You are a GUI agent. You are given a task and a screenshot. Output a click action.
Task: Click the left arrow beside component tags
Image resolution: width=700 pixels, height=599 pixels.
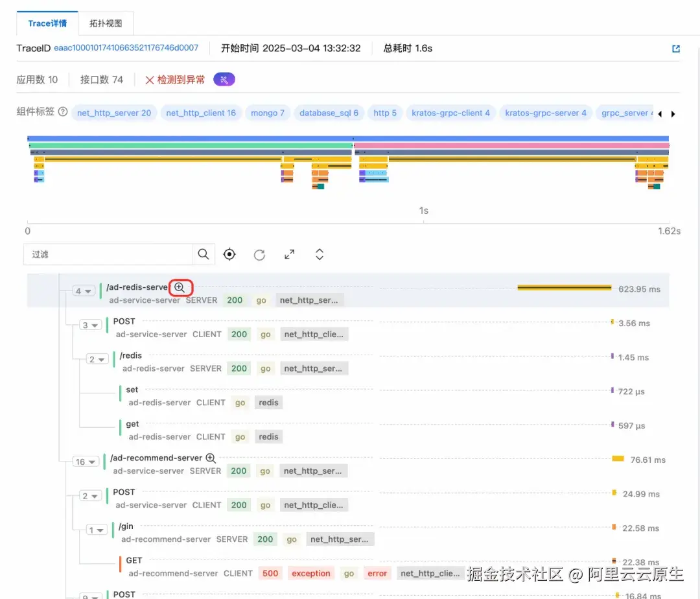pyautogui.click(x=659, y=113)
